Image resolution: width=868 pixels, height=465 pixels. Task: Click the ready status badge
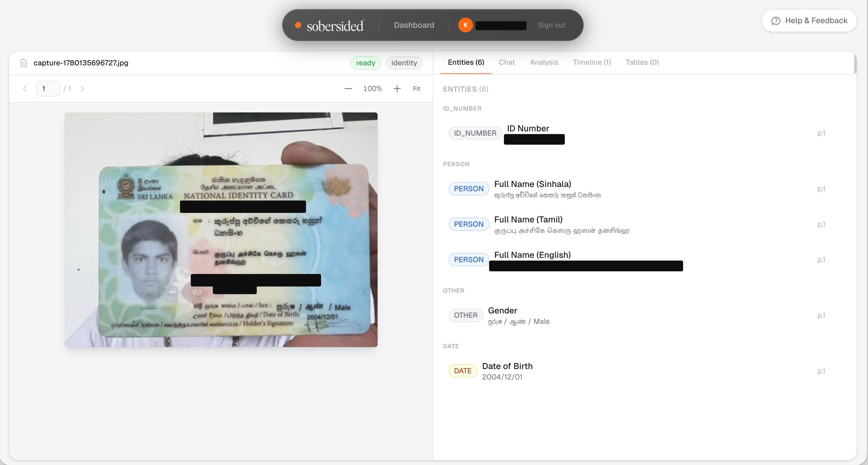[x=366, y=63]
